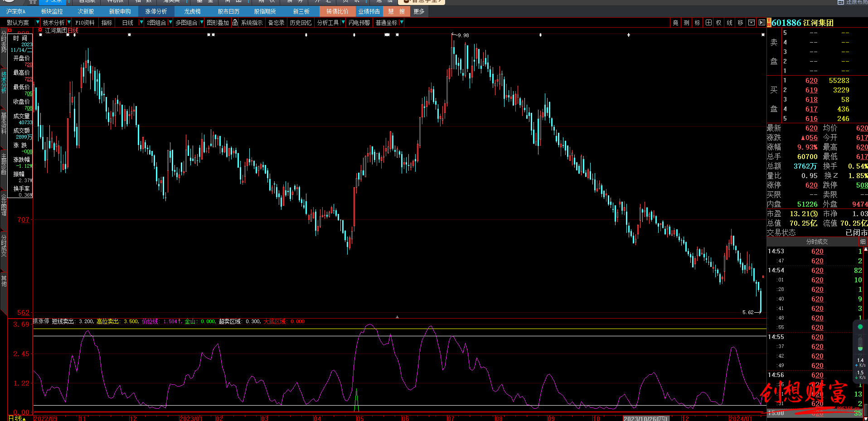Open the 其他 vertical sidebar tab
This screenshot has height=421, width=868.
4,281
